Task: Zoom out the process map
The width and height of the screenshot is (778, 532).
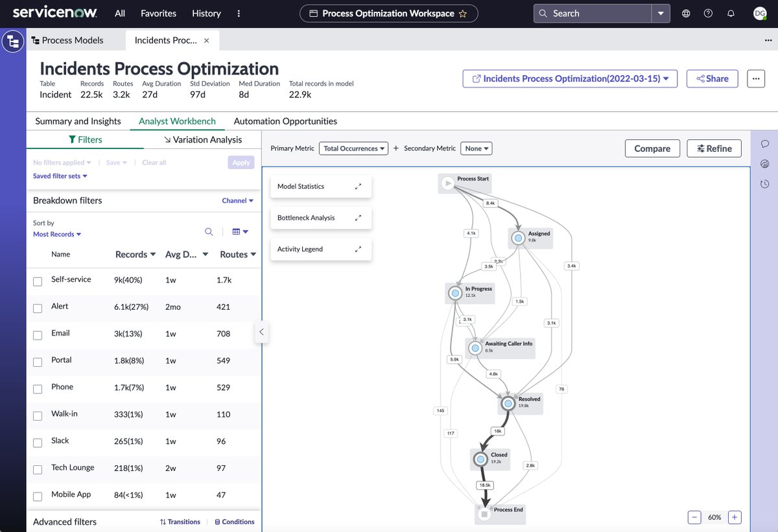Action: click(694, 517)
